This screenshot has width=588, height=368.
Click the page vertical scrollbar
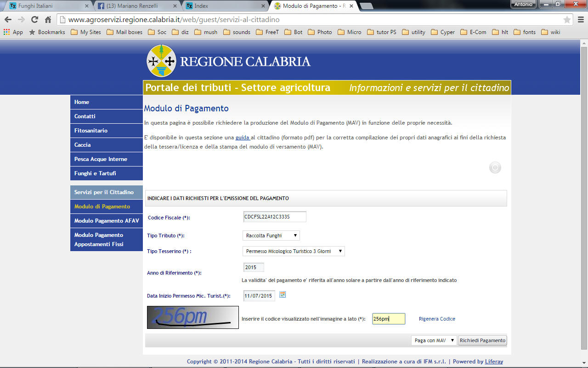point(584,198)
